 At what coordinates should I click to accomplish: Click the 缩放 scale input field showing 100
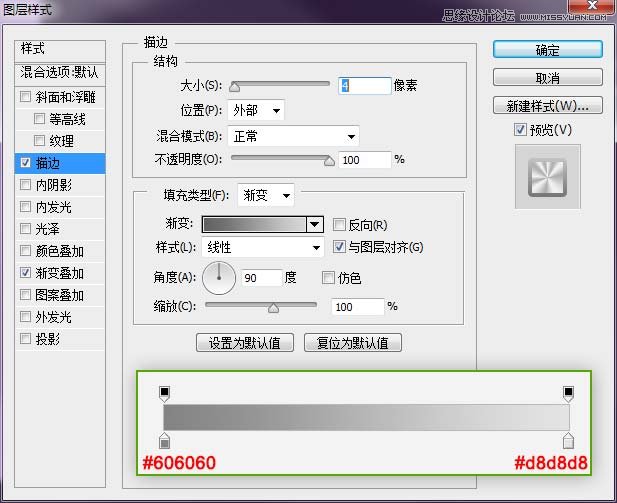tap(357, 307)
